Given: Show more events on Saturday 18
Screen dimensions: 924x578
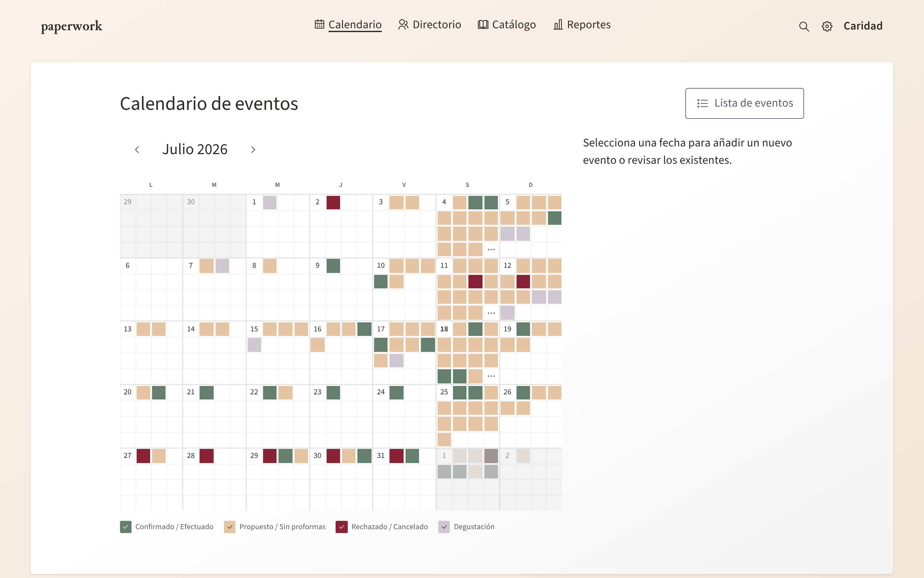Looking at the screenshot, I should [x=491, y=376].
